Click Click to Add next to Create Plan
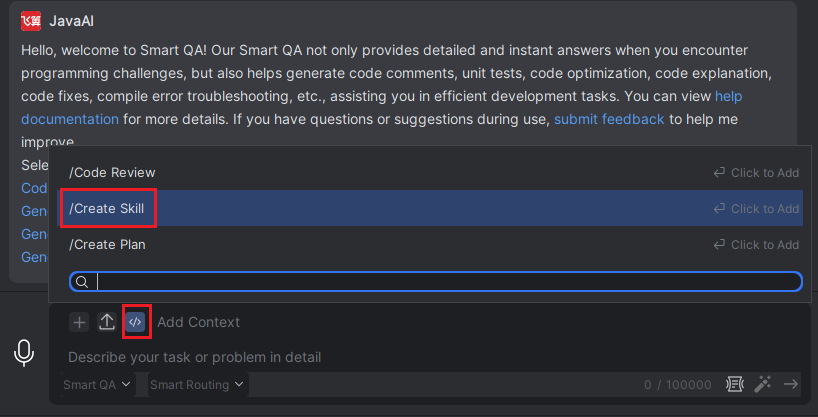This screenshot has width=818, height=417. click(756, 245)
